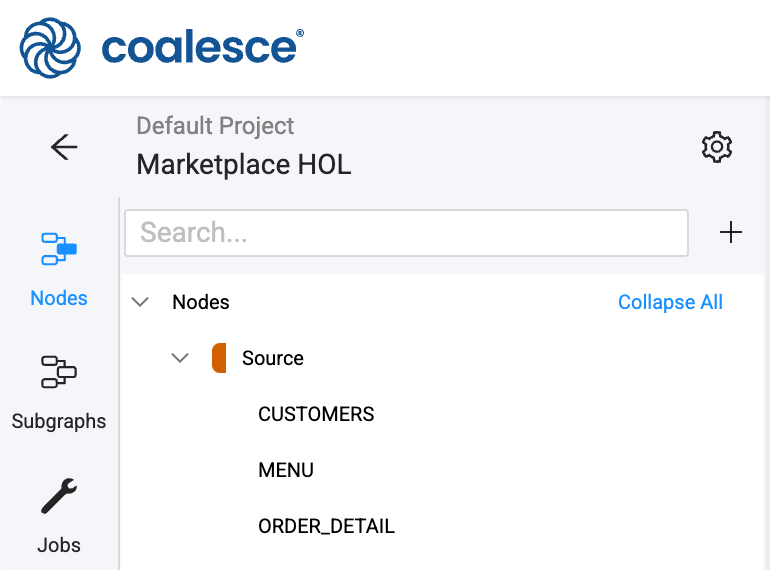Collapse the Source group chevron
The image size is (770, 570).
tap(180, 358)
